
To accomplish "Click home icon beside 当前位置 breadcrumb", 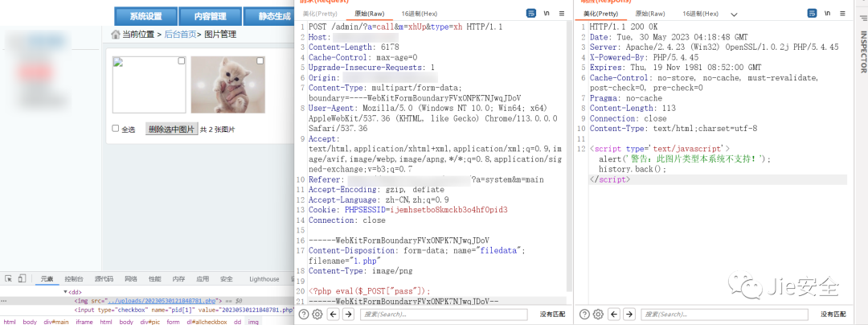I will (115, 35).
